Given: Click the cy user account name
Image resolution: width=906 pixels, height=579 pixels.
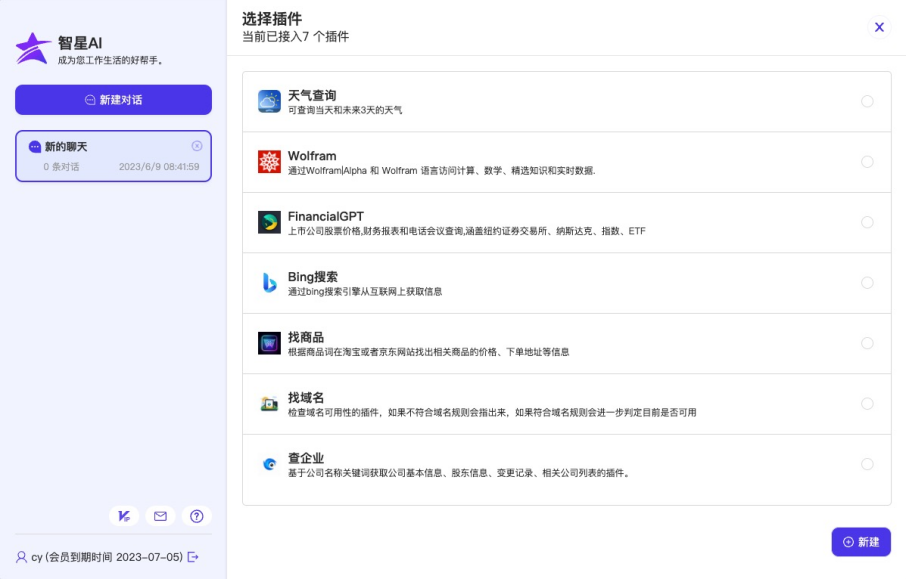Looking at the screenshot, I should click(36, 557).
